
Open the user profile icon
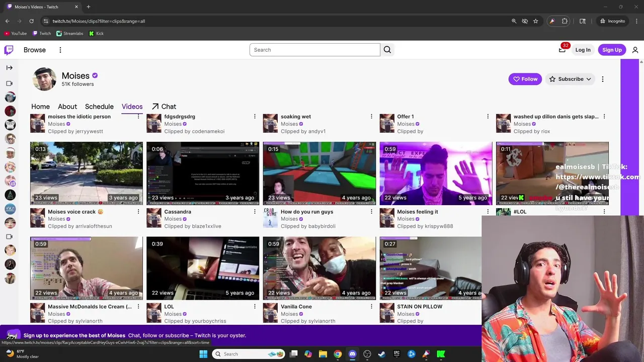[x=635, y=50]
